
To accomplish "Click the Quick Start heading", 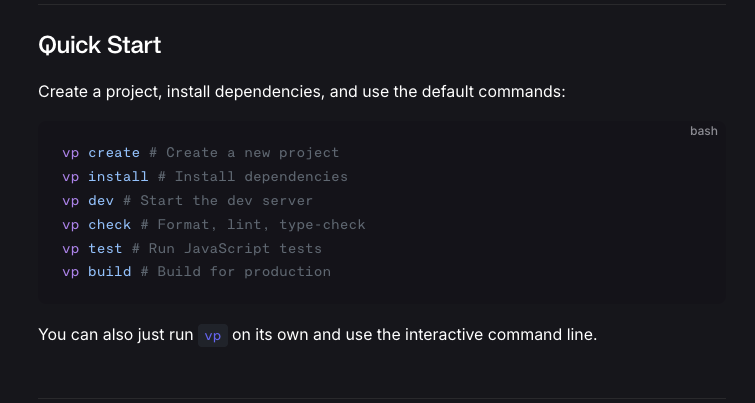I will click(x=100, y=45).
